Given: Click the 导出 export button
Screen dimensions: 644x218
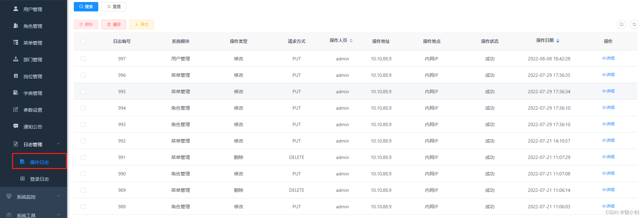Looking at the screenshot, I should [142, 24].
